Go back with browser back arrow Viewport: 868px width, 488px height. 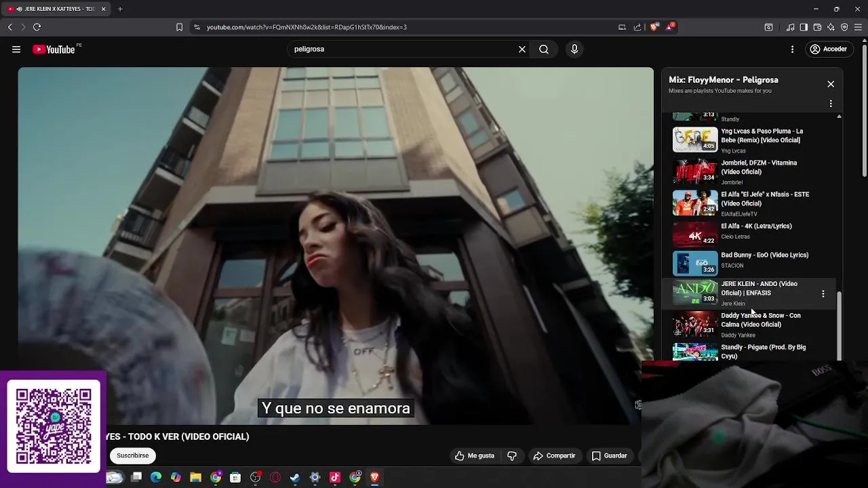point(9,27)
